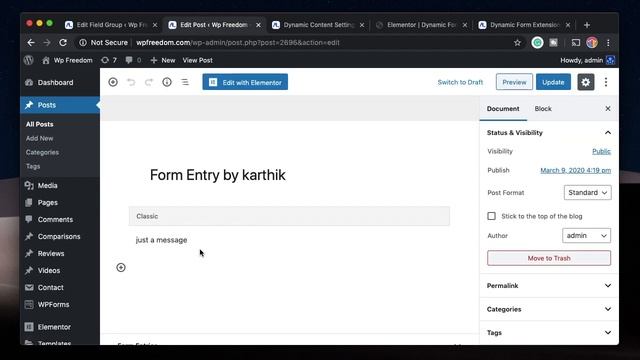Click the green Grammarly extension icon
640x360 pixels.
pos(538,42)
